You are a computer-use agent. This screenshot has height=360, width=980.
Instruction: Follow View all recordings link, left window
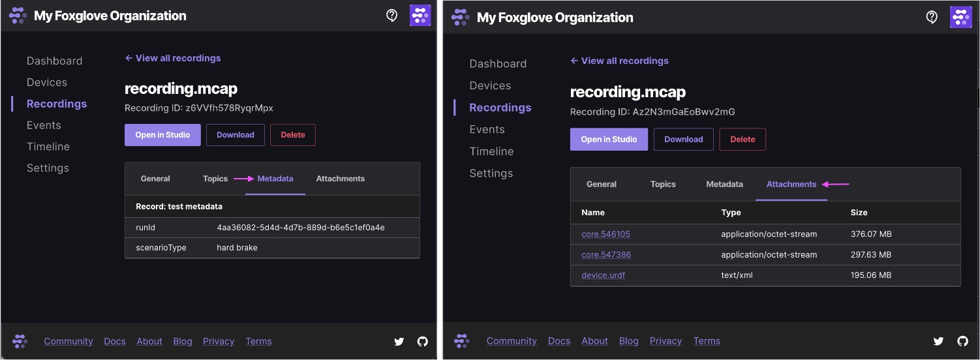point(173,58)
